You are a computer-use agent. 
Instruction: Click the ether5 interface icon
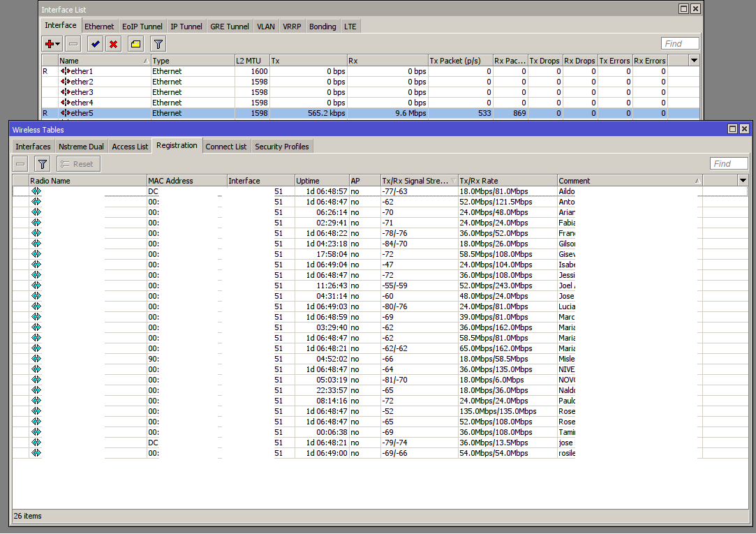[66, 113]
